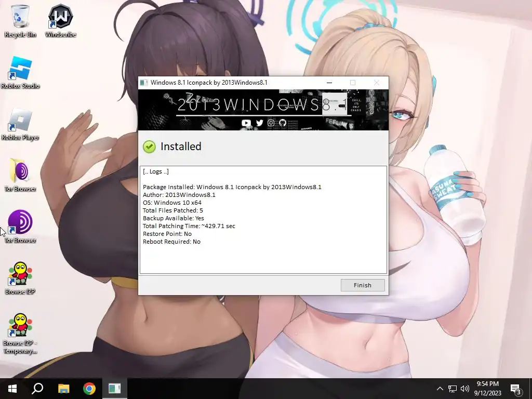Image resolution: width=532 pixels, height=399 pixels.
Task: Open the Instagram icon in the banner
Action: click(x=271, y=123)
